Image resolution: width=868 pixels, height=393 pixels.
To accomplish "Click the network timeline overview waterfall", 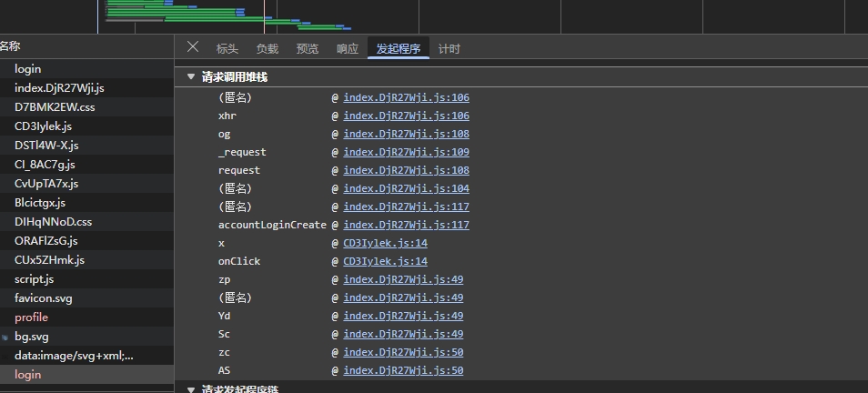I will pos(434,16).
